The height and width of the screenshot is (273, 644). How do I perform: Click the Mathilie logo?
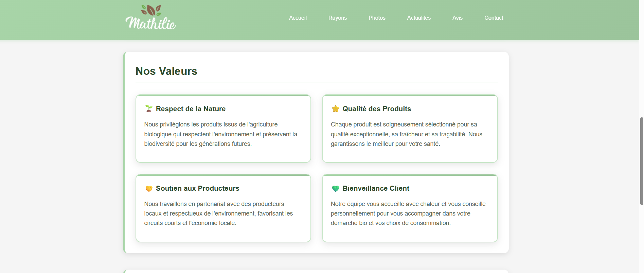click(x=151, y=17)
